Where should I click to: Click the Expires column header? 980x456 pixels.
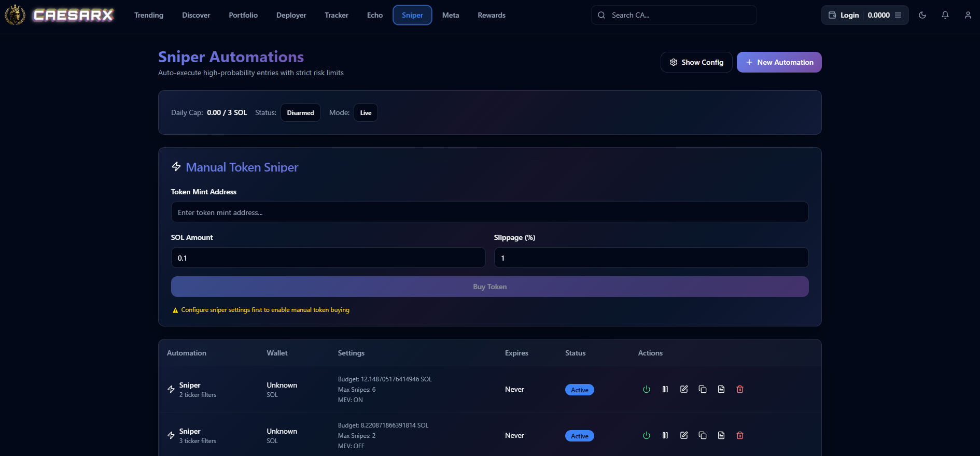(516, 353)
